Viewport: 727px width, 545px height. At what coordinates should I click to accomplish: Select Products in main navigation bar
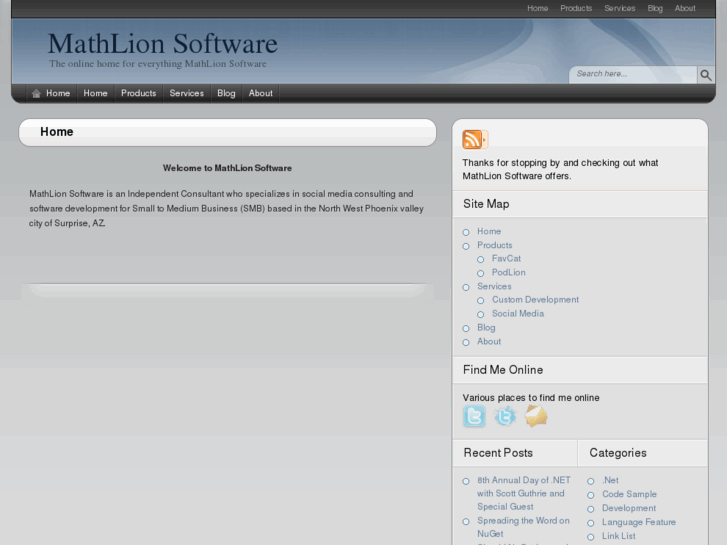pos(139,93)
